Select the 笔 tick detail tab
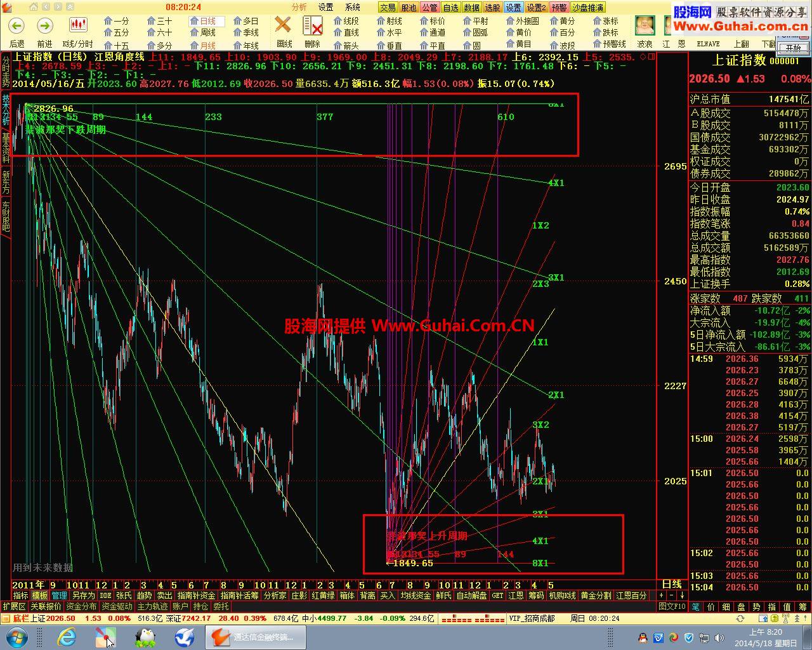Viewport: 812px width, 650px height. [696, 606]
